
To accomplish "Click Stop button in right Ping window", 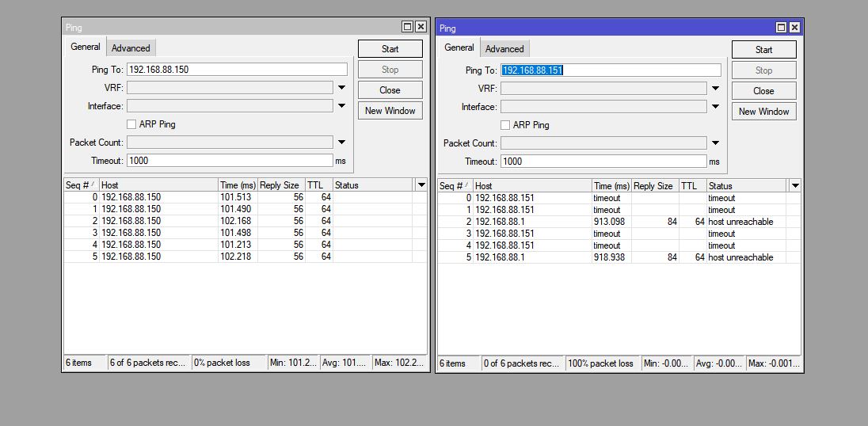I will point(764,70).
